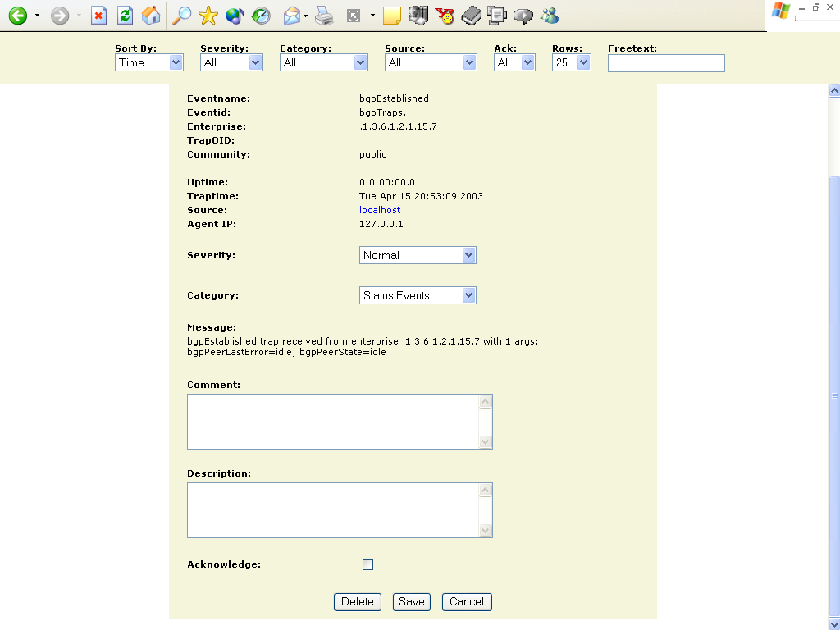Go to the Home page icon
This screenshot has height=630, width=840.
pyautogui.click(x=151, y=16)
